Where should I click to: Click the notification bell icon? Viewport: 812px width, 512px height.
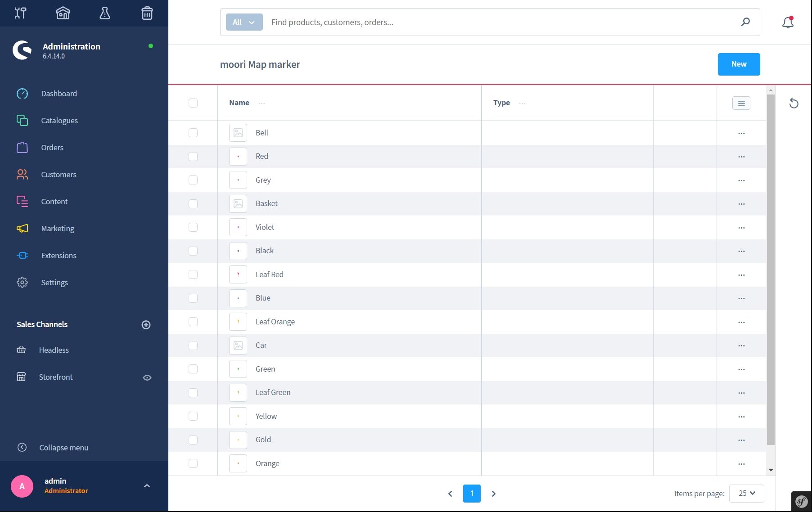788,22
